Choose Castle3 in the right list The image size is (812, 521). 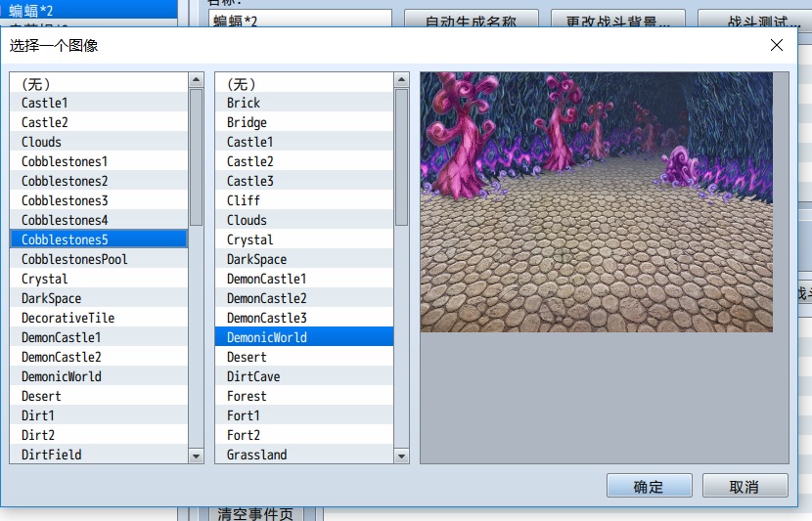tap(304, 181)
